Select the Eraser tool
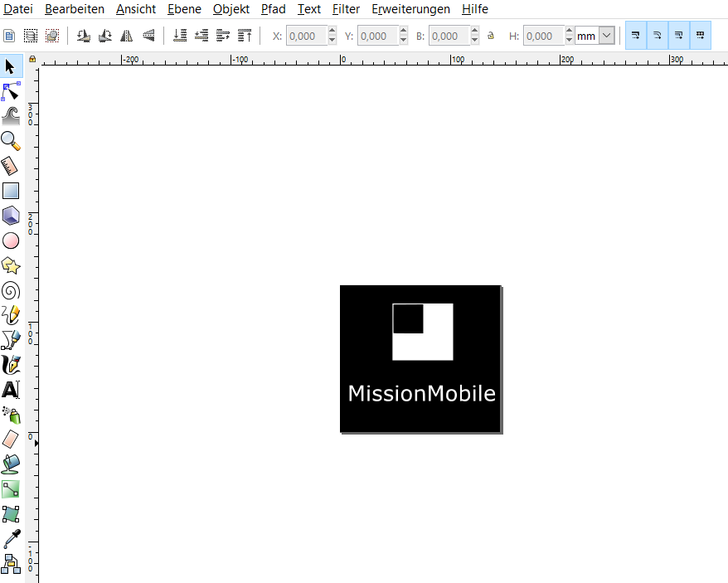728x583 pixels. [10, 440]
